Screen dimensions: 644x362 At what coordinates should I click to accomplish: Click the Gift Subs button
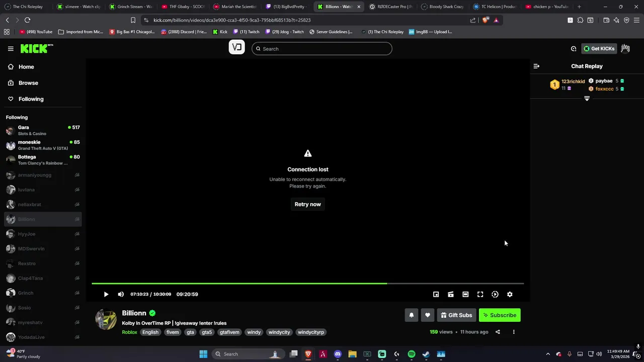[x=456, y=315]
